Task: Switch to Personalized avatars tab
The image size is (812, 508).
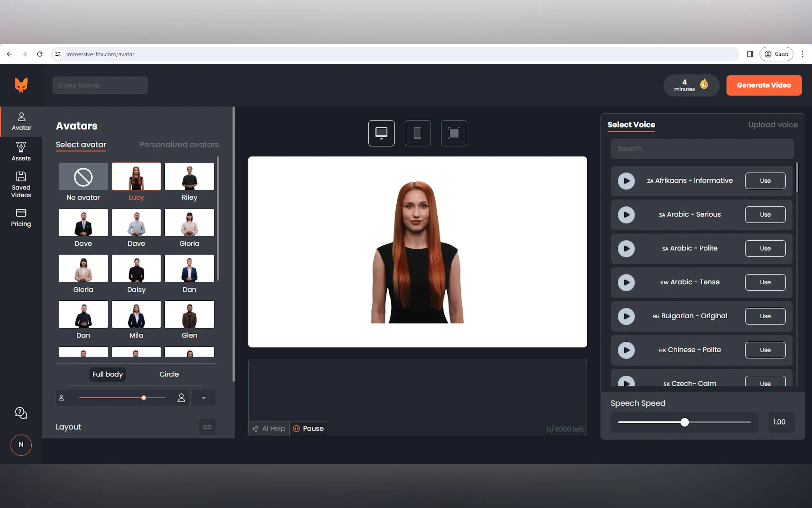Action: click(179, 145)
